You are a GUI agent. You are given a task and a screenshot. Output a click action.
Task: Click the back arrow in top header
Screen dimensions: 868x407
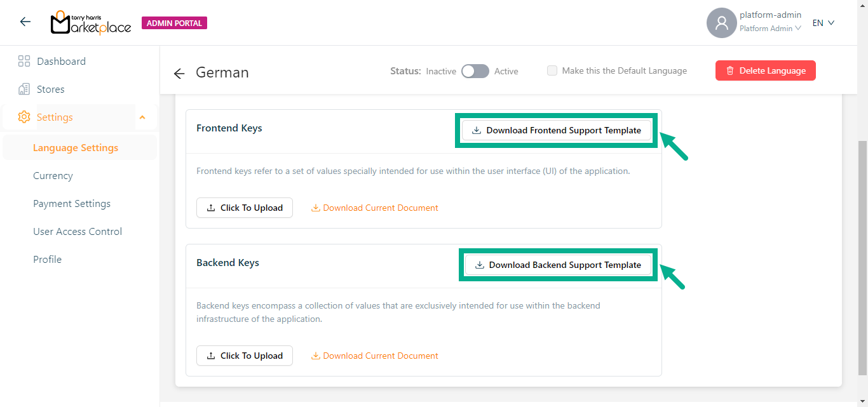click(25, 22)
